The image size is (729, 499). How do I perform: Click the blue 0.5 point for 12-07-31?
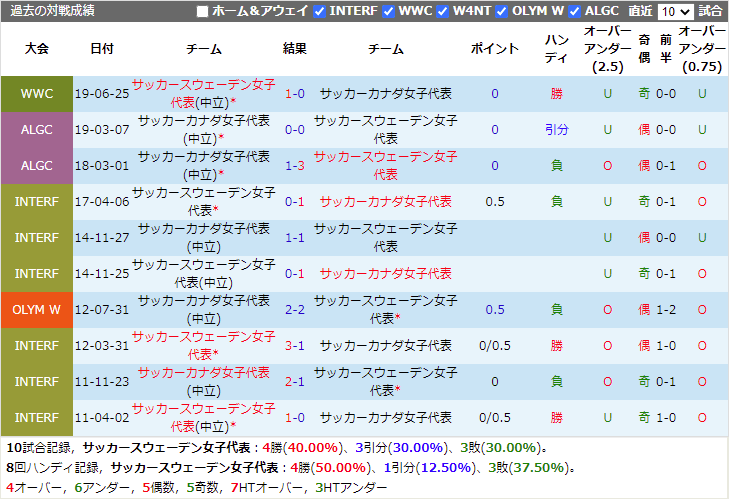click(495, 310)
